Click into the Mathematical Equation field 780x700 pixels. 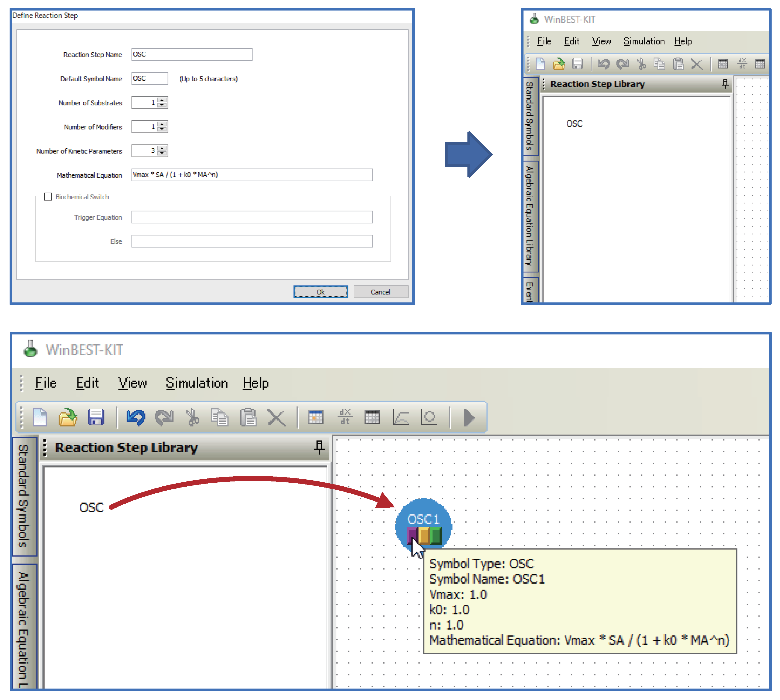(x=252, y=175)
